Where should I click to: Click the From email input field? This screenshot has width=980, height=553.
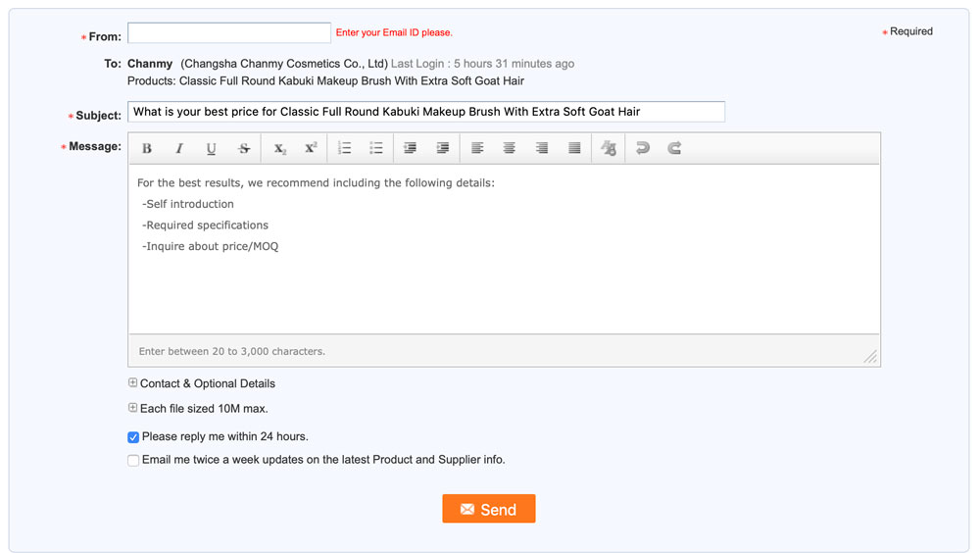pos(229,33)
